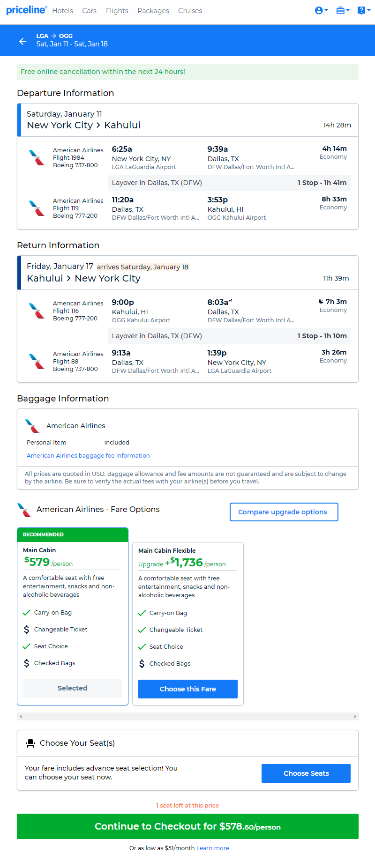Viewport: 375px width, 868px height.
Task: Click American Airlines logo in Baggage Information
Action: click(x=32, y=426)
